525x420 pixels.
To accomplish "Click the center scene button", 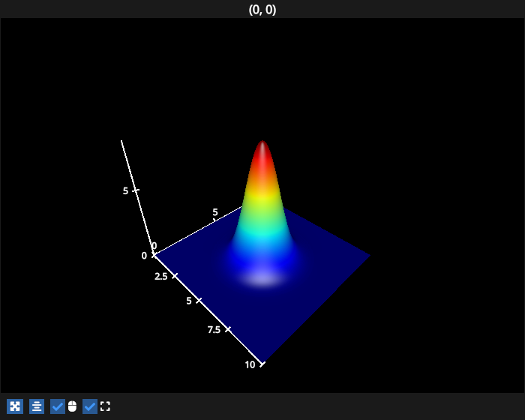I will (37, 406).
